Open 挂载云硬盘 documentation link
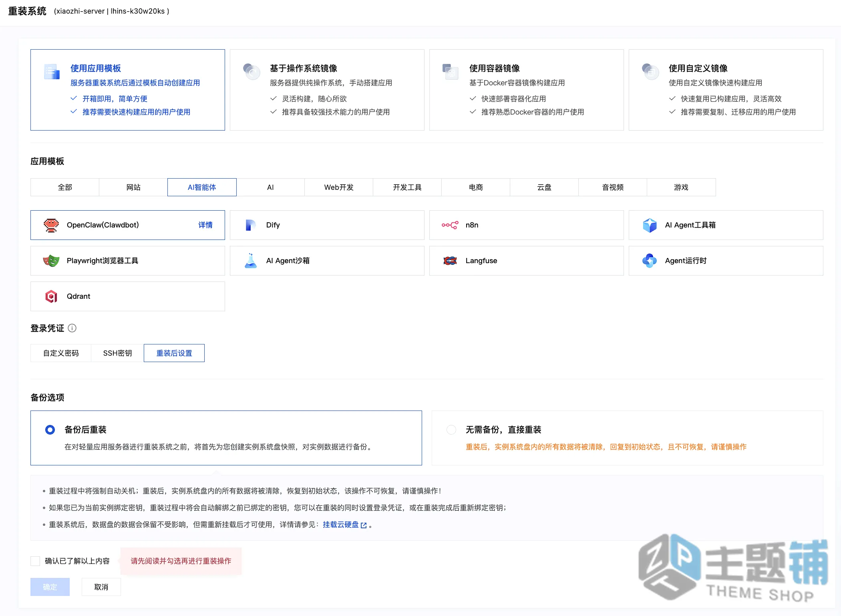The width and height of the screenshot is (841, 616). point(341,525)
